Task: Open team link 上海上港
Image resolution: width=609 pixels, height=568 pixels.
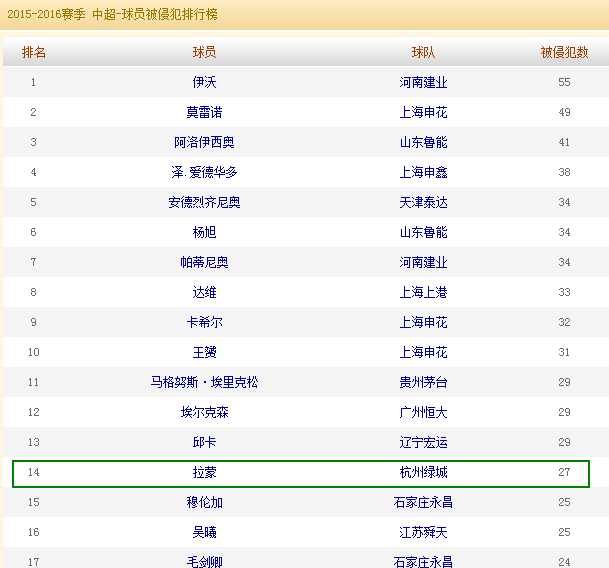Action: coord(423,292)
